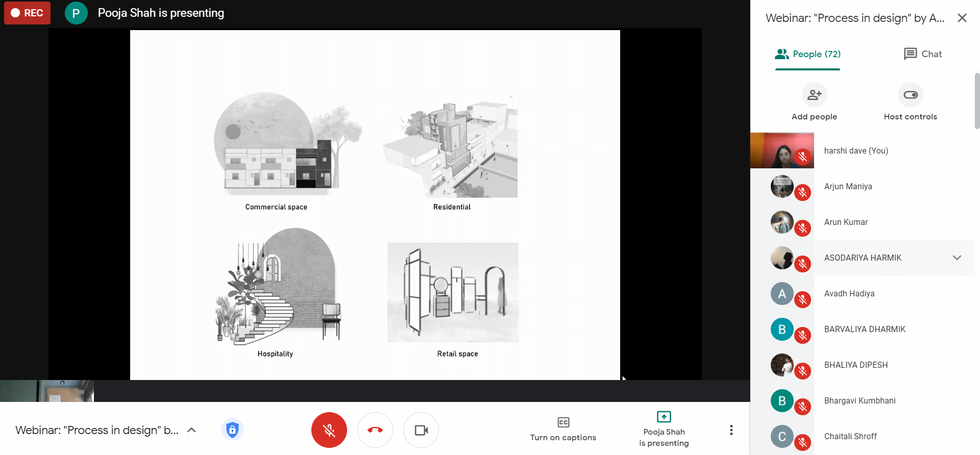The image size is (980, 455).
Task: Open Host controls
Action: [910, 95]
